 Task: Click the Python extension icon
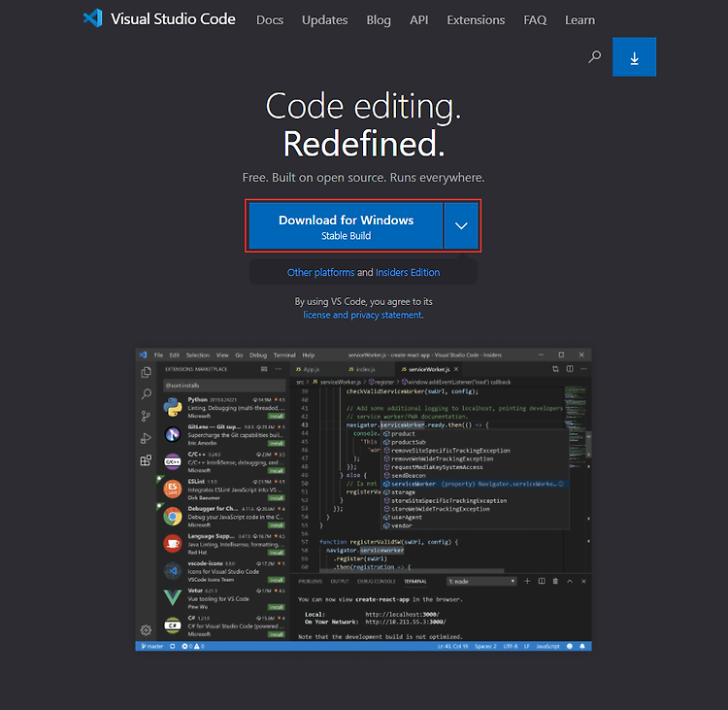[x=173, y=407]
